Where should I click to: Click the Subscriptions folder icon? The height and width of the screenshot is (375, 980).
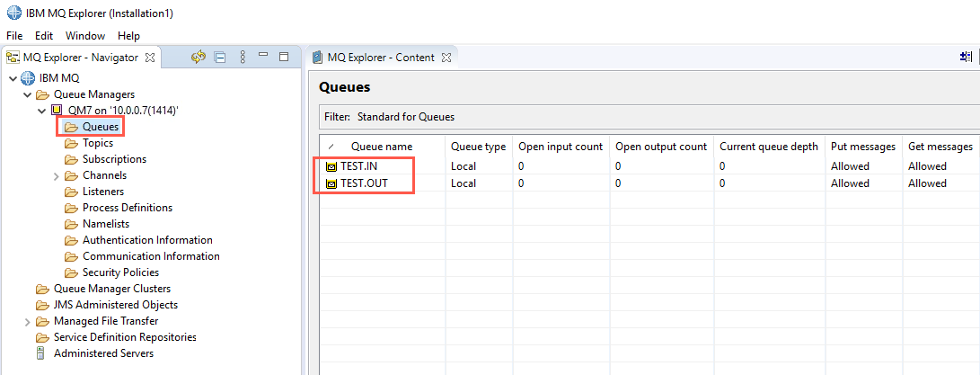(71, 160)
